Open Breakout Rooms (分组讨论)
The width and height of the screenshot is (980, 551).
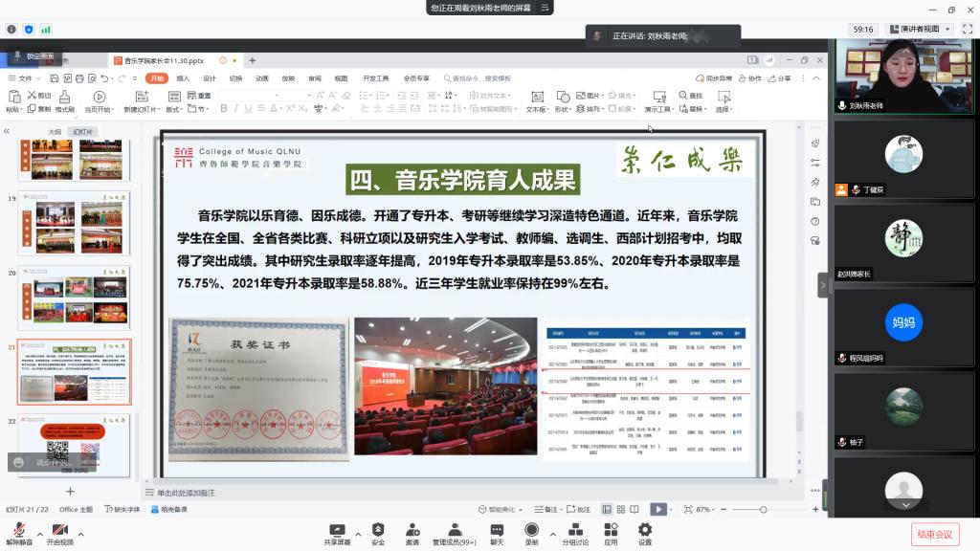[575, 533]
